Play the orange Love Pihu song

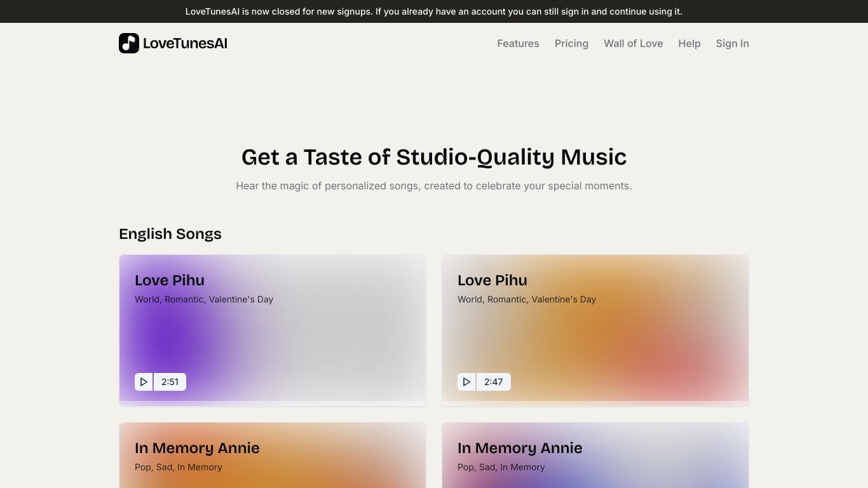click(x=466, y=382)
